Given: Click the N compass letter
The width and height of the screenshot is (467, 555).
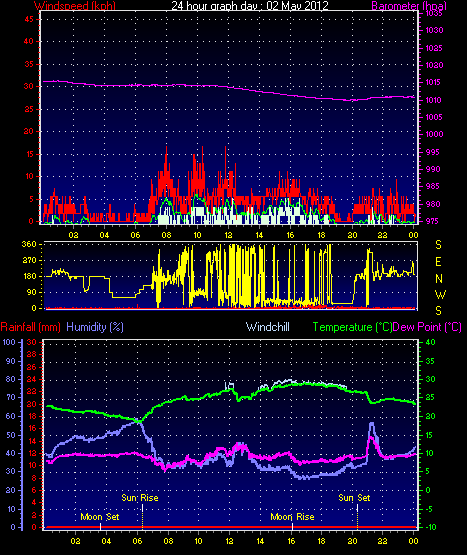Looking at the screenshot, I should [x=439, y=279].
